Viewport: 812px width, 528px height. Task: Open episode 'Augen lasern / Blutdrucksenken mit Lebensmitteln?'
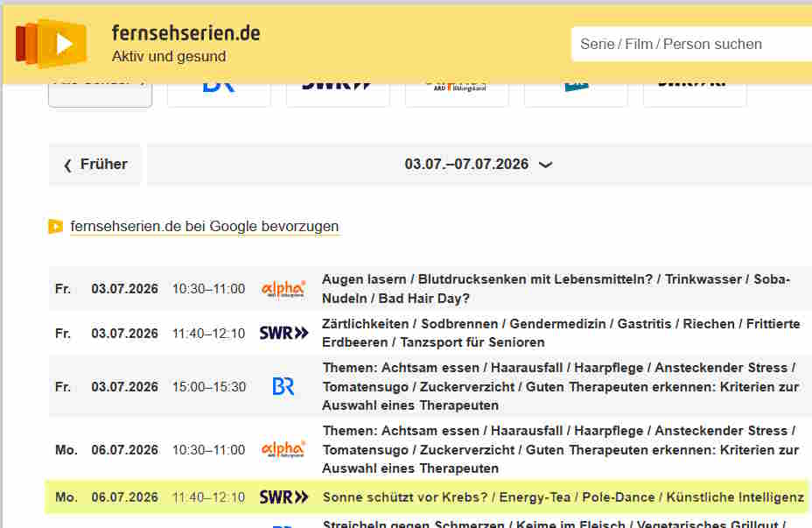pyautogui.click(x=556, y=289)
